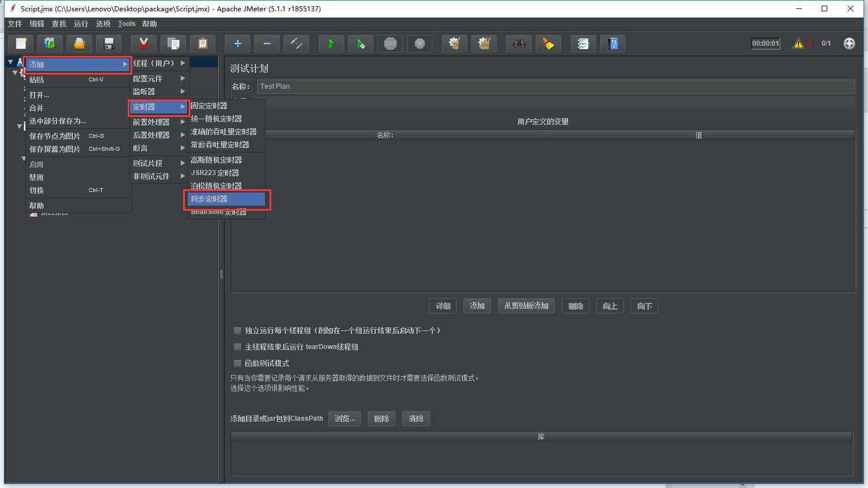Image resolution: width=868 pixels, height=488 pixels.
Task: Expand the 测试片段 submenu
Action: [159, 163]
